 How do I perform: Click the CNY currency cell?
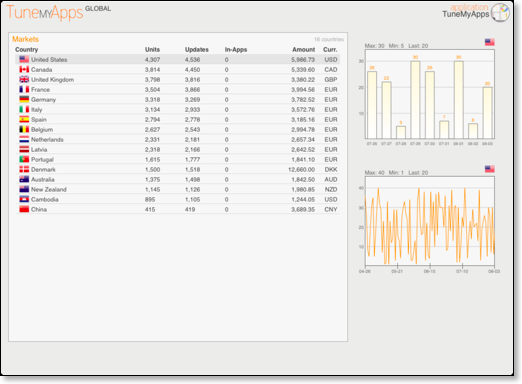[x=331, y=210]
